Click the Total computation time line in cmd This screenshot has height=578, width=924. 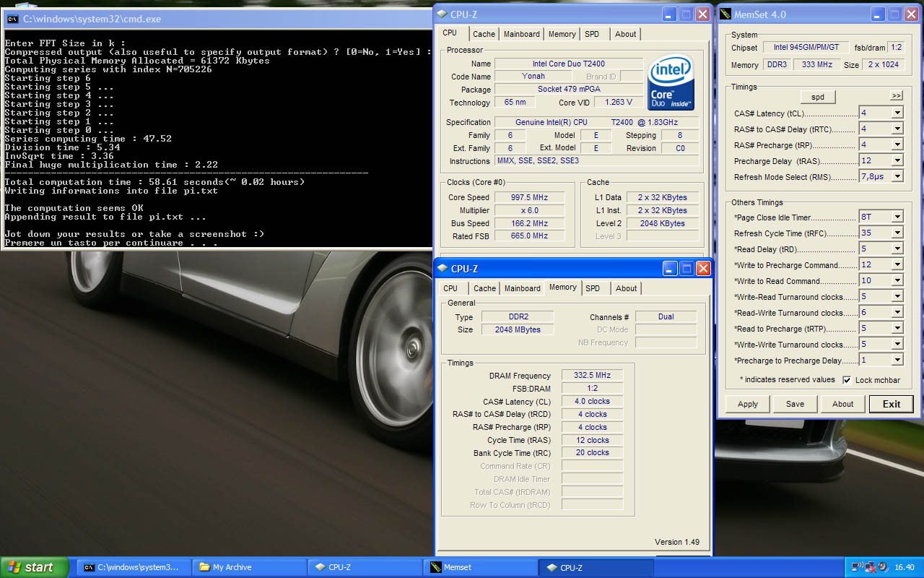[x=154, y=182]
